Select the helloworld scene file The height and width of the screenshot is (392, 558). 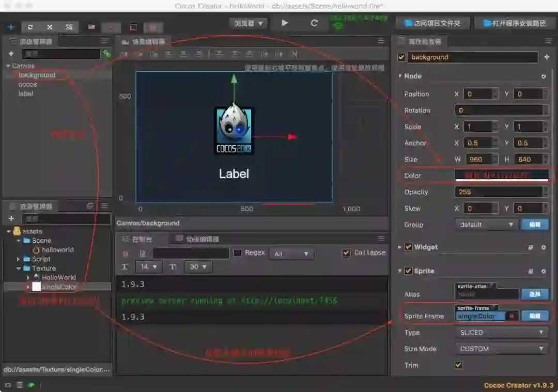57,250
